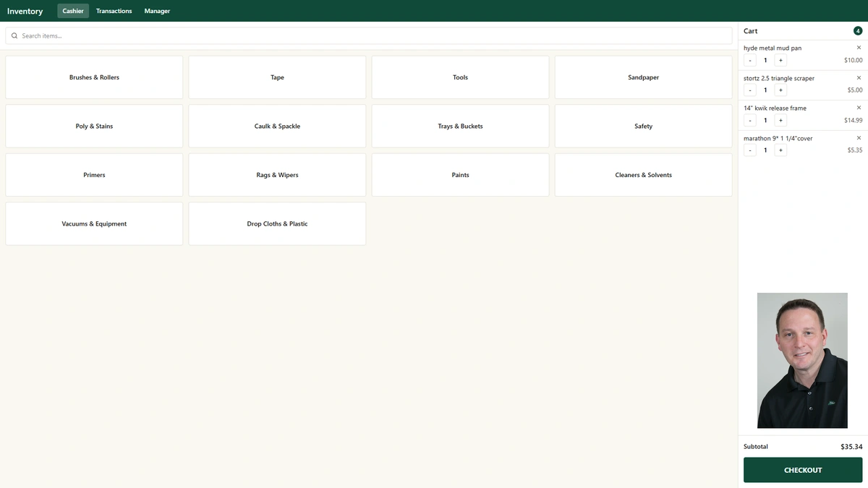Open the Brushes & Rollers category

[94, 77]
